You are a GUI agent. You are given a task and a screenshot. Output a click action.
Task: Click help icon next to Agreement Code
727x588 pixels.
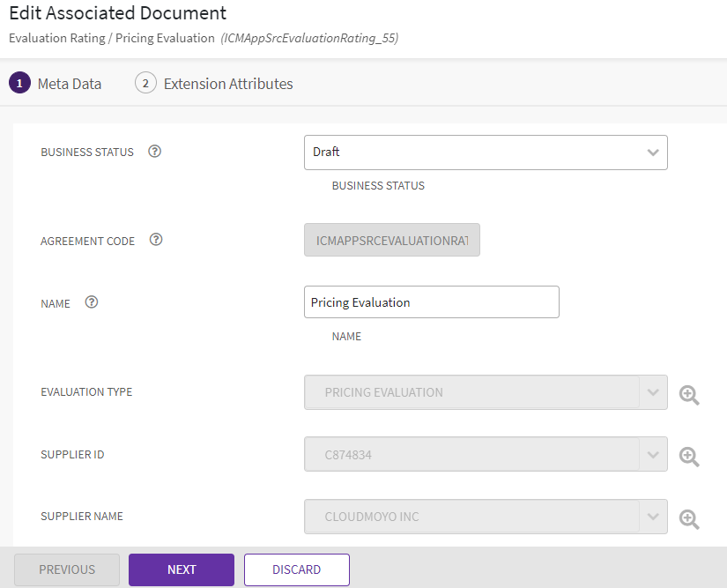[156, 240]
